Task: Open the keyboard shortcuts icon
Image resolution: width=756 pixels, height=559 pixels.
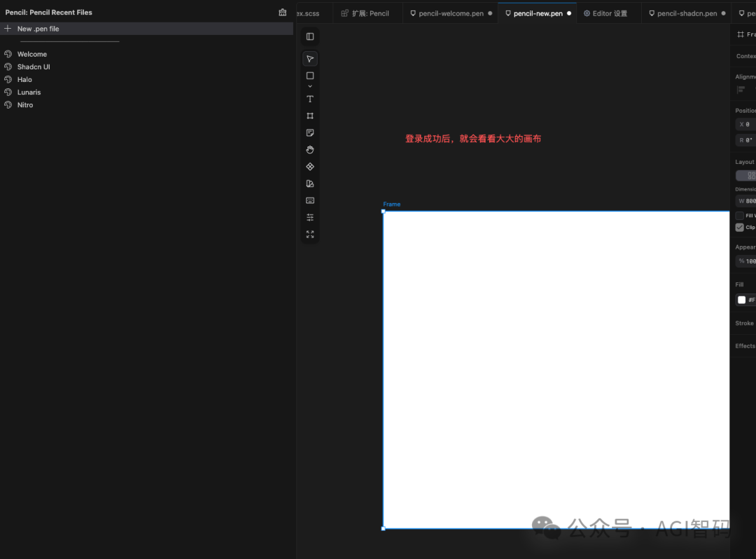Action: [x=310, y=200]
